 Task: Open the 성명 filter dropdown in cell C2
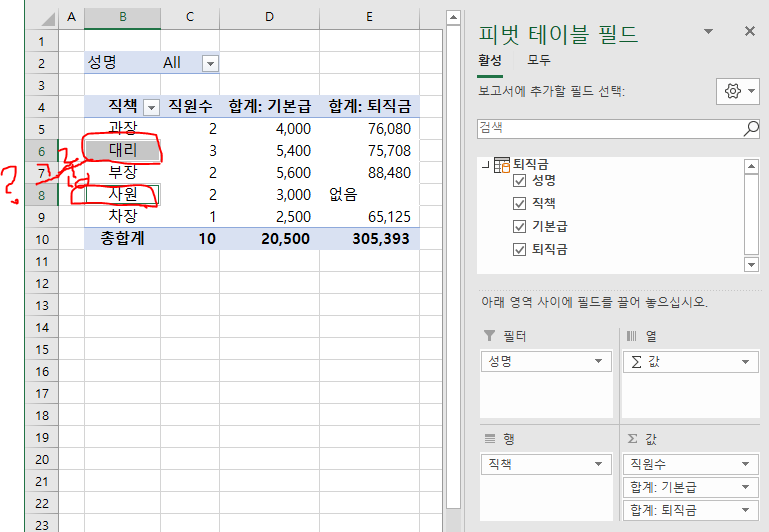point(210,63)
